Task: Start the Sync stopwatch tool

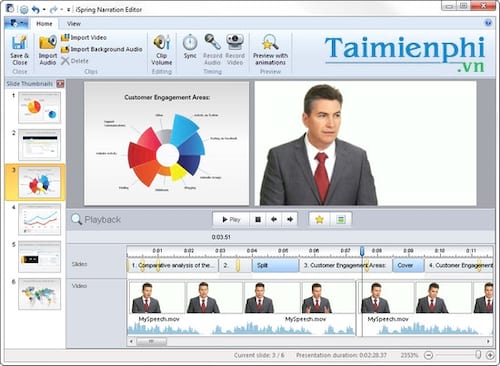Action: click(190, 47)
